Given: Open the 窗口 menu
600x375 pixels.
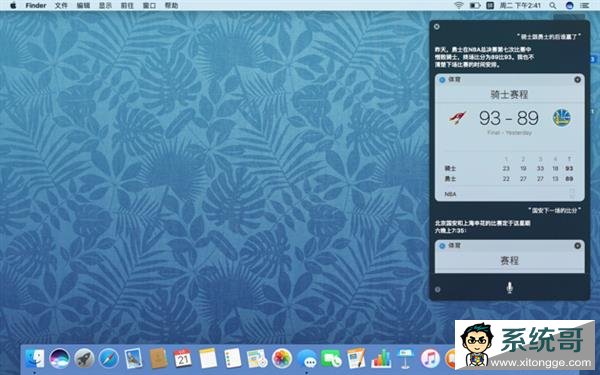Looking at the screenshot, I should pos(149,5).
